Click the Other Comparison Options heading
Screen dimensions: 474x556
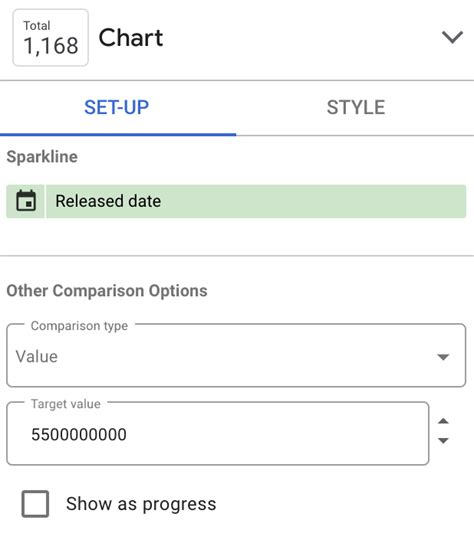107,291
